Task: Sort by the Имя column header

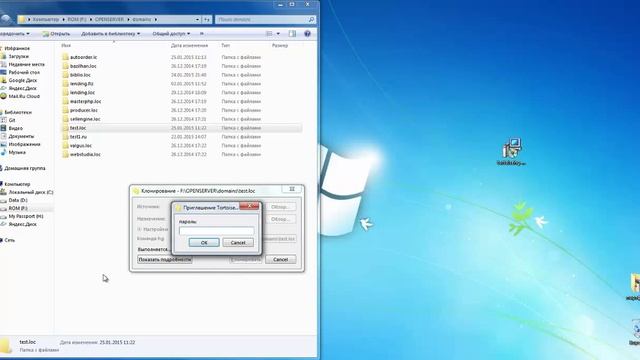Action: [x=66, y=46]
